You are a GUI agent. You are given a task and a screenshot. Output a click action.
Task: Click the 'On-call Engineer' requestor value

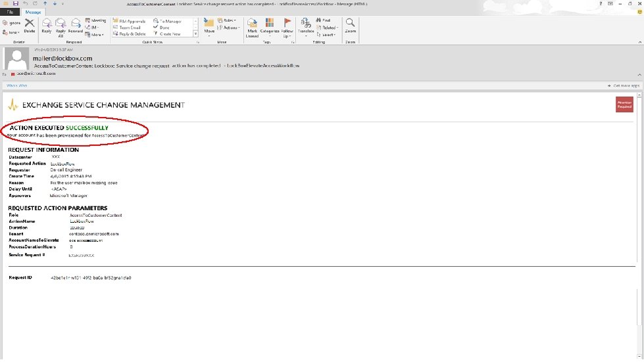66,170
